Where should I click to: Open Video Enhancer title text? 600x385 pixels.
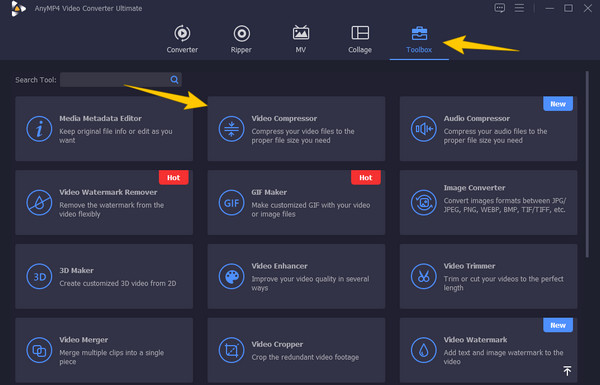[279, 266]
